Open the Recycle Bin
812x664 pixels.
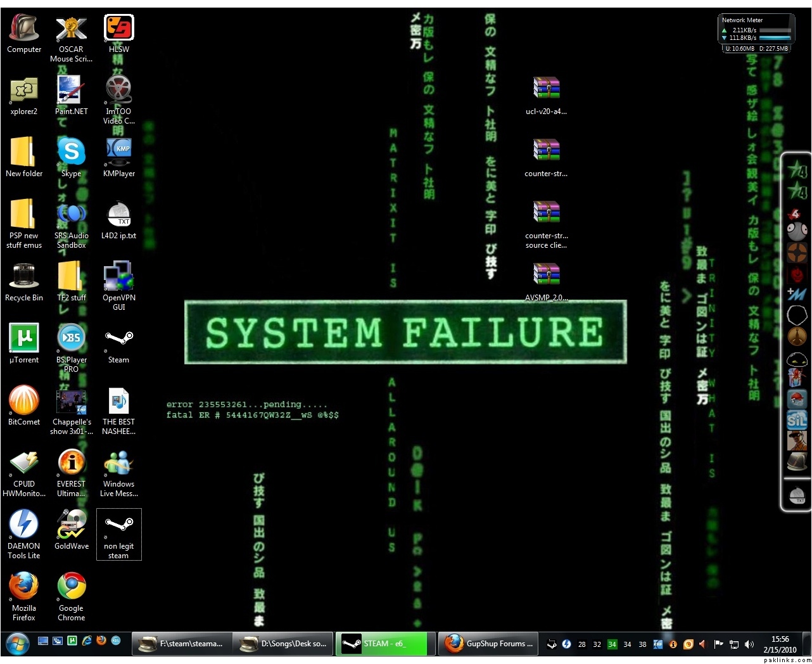tap(24, 276)
